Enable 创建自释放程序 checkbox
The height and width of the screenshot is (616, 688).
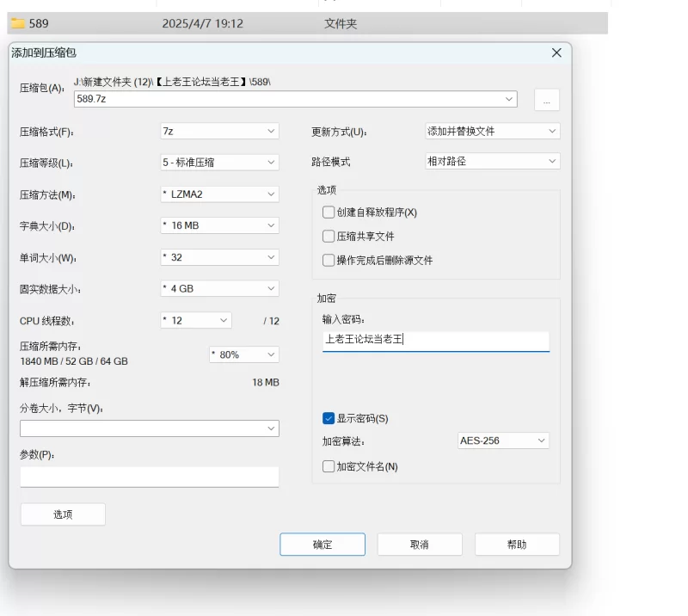[x=329, y=212]
